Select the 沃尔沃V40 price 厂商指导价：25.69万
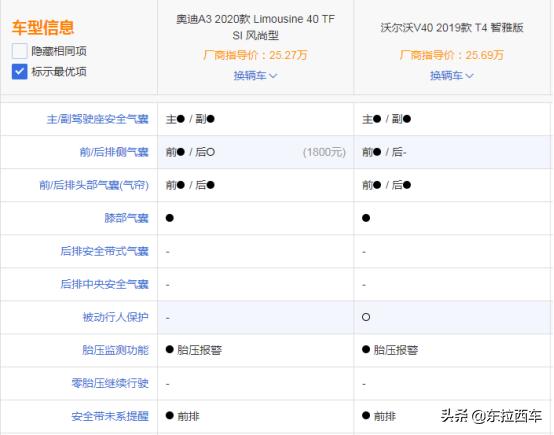The width and height of the screenshot is (554, 435). [x=452, y=55]
